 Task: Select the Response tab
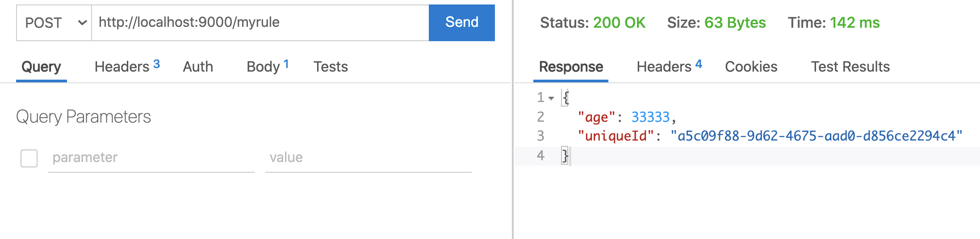coord(571,67)
